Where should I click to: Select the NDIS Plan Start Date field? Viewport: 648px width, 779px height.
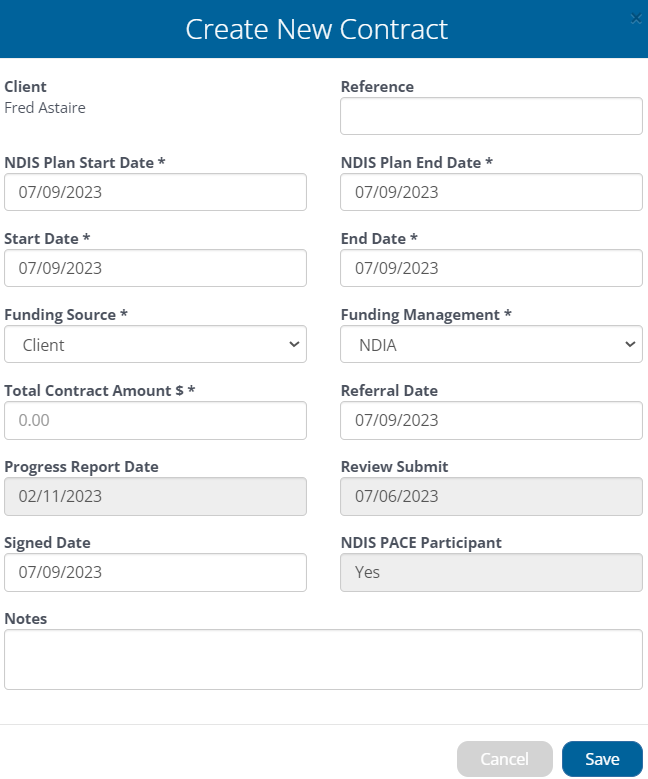point(156,192)
